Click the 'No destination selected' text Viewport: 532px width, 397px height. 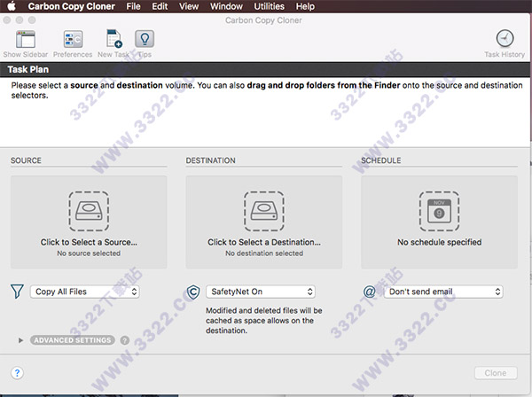264,253
